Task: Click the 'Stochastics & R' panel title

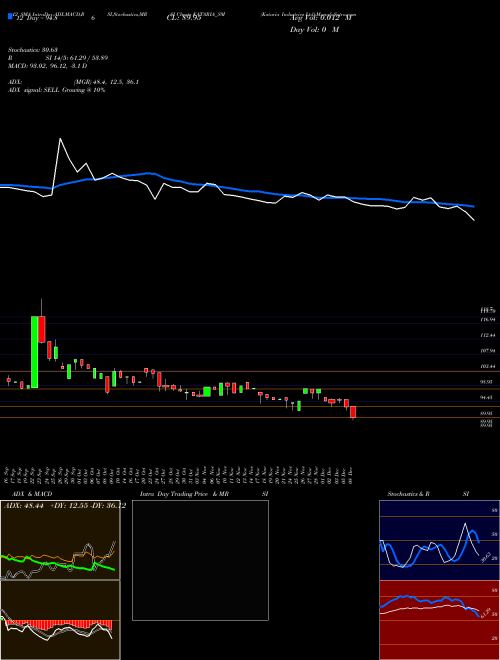Action: click(409, 494)
